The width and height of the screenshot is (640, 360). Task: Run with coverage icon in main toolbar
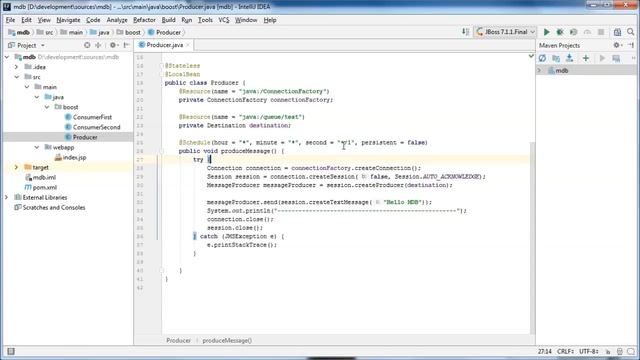click(573, 32)
